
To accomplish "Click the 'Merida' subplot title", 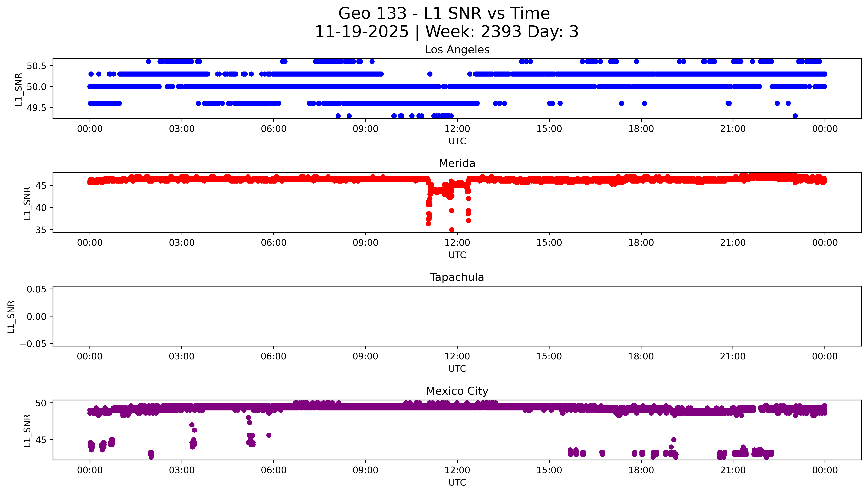I will point(457,164).
